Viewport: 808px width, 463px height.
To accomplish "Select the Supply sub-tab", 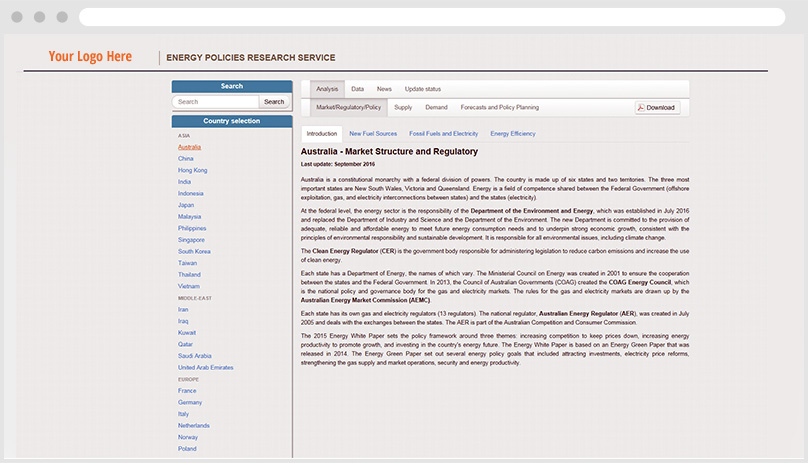I will (x=403, y=107).
